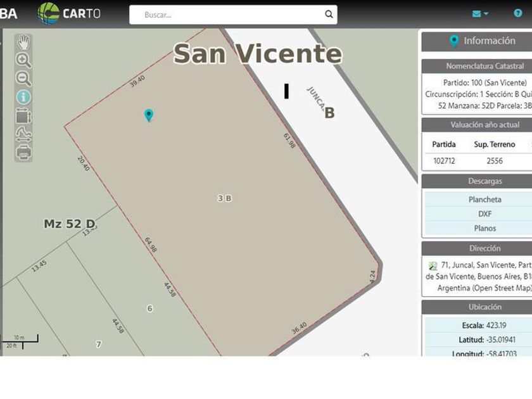Download the DXF file
Screen dimensions: 532x399
[x=484, y=214]
